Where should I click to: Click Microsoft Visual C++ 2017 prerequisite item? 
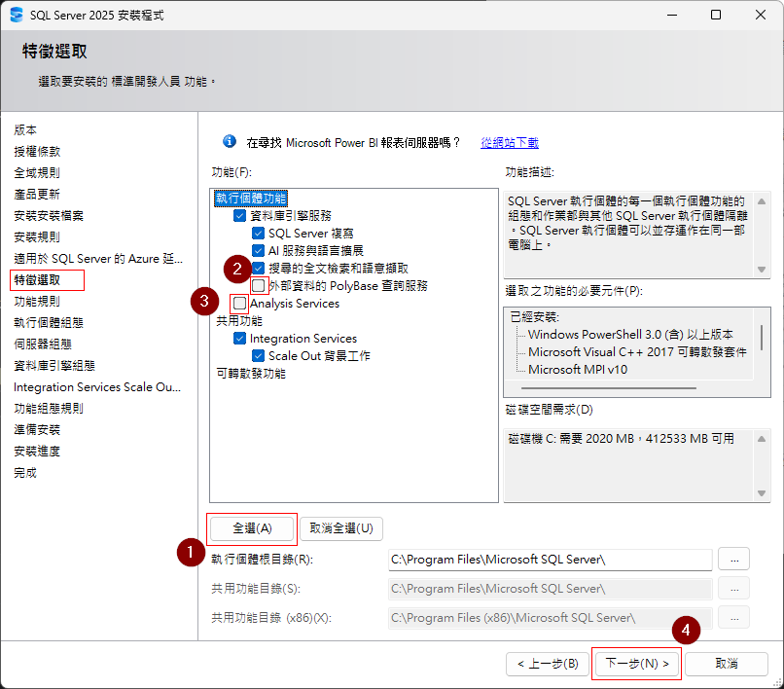(637, 351)
